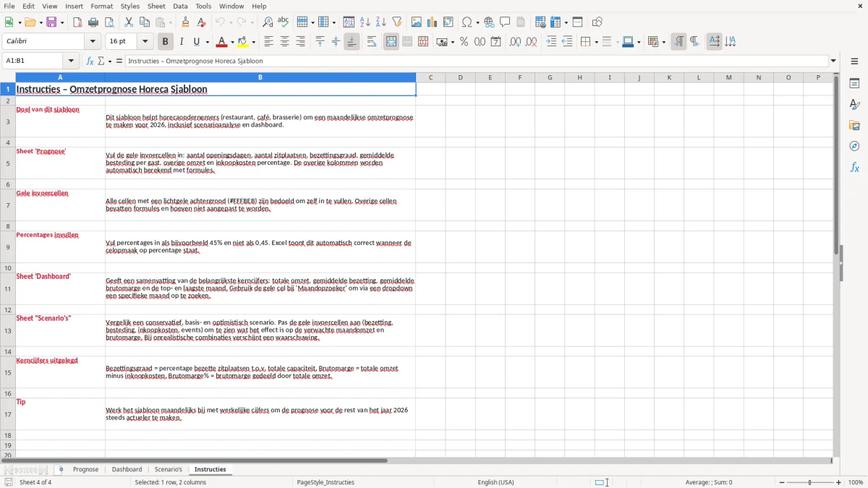Select row 9 header
The image size is (868, 488).
pos(8,247)
